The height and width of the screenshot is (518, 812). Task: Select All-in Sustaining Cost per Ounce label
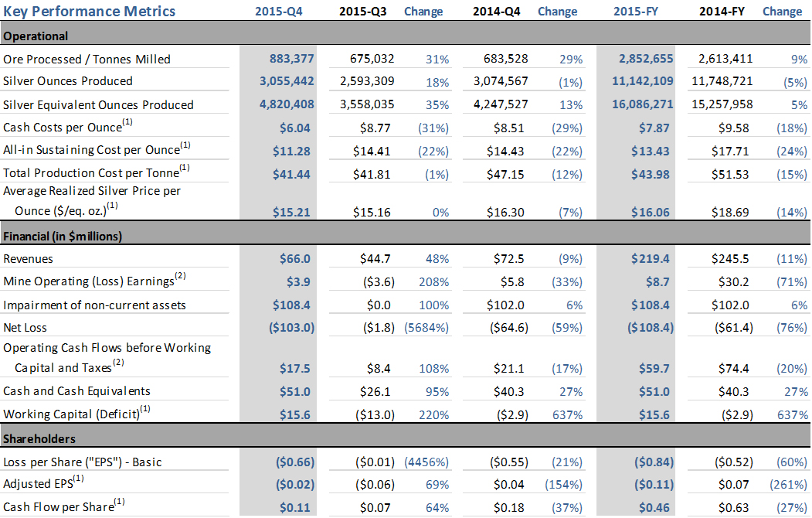click(97, 148)
